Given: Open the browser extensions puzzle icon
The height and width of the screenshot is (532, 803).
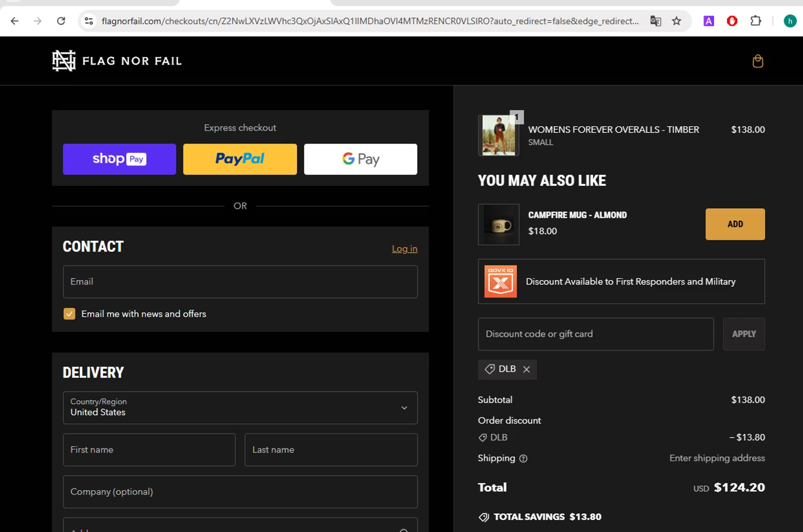Looking at the screenshot, I should [755, 21].
